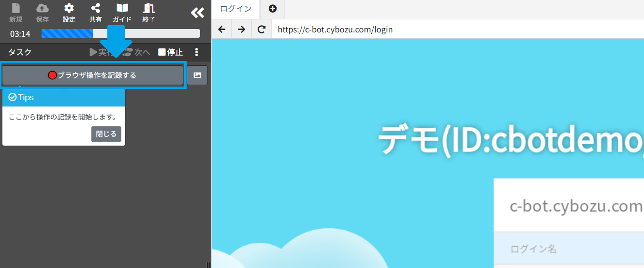Open 設定 gear settings
The image size is (644, 268).
click(69, 13)
